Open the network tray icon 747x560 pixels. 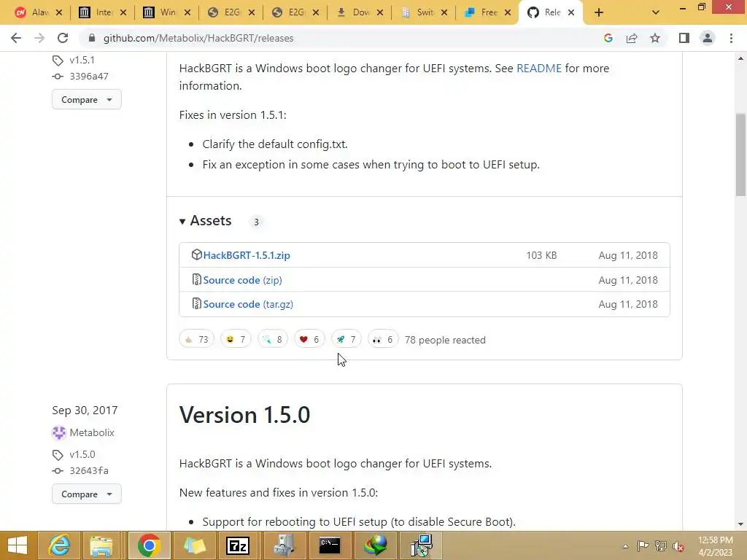[661, 546]
